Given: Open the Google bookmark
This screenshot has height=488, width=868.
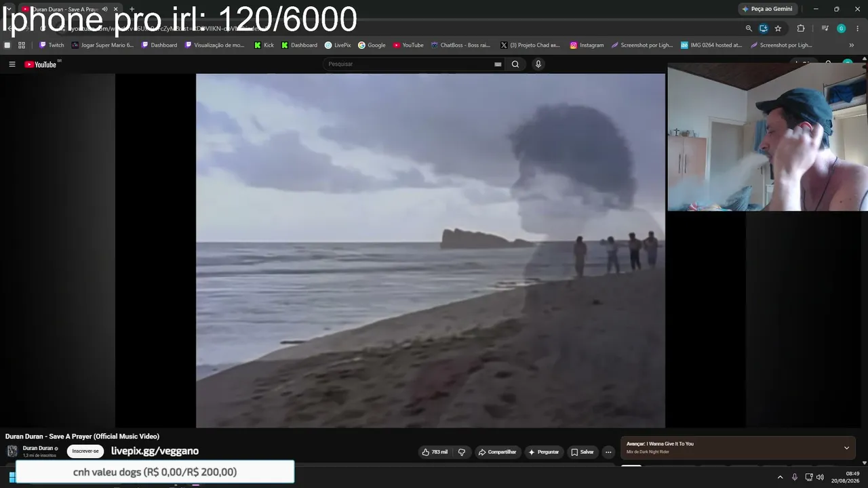Looking at the screenshot, I should [x=372, y=45].
